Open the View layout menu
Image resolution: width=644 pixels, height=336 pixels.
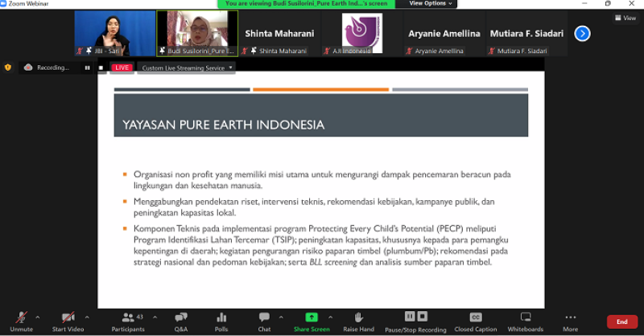624,18
